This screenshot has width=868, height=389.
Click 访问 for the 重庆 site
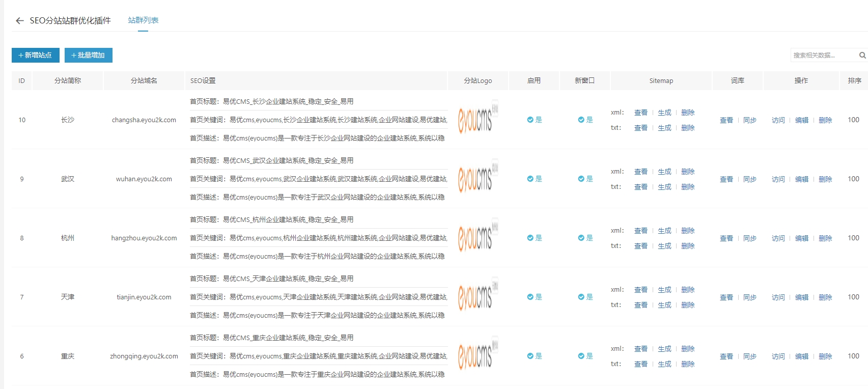778,356
